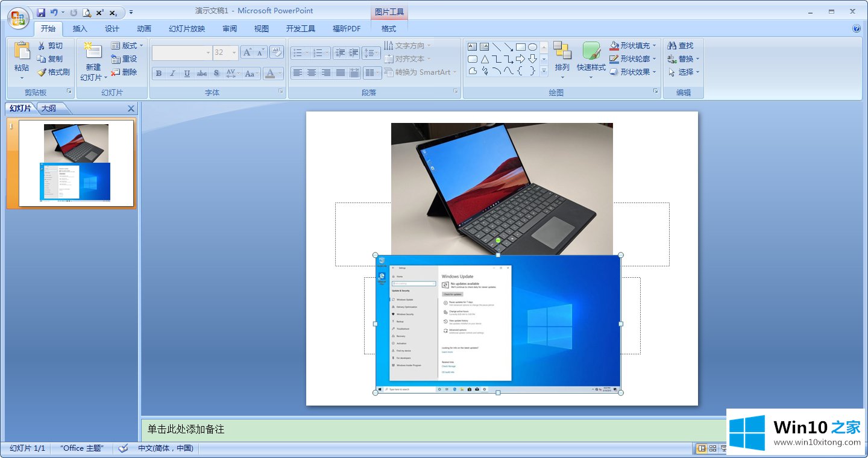
Task: Toggle italic formatting
Action: point(172,74)
